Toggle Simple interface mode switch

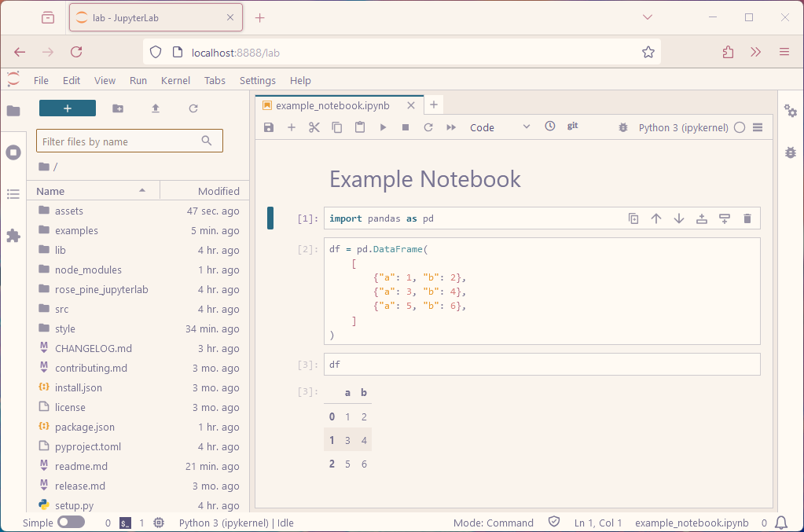click(x=72, y=523)
